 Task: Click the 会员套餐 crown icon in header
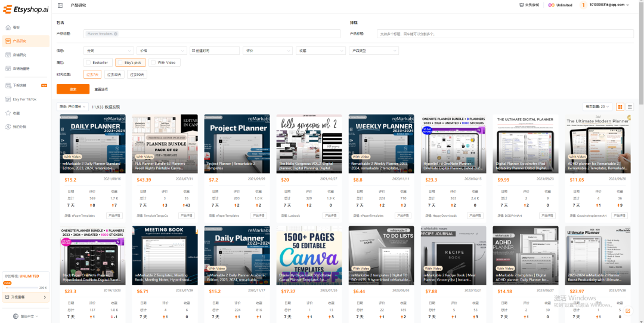pos(522,5)
